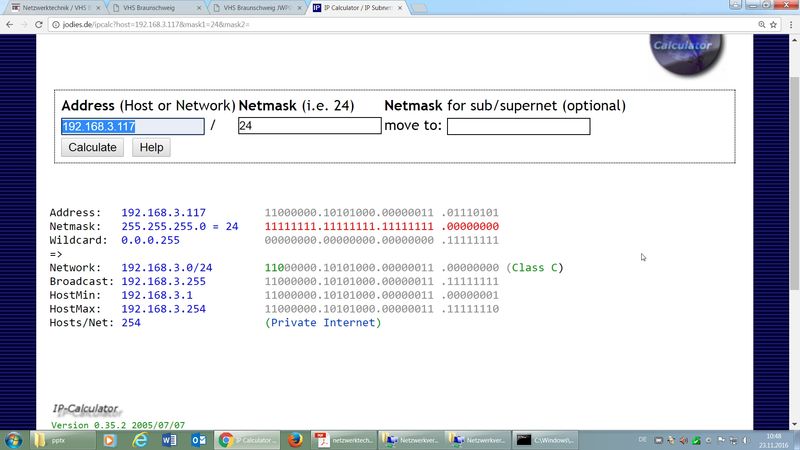Viewport: 800px width, 450px height.
Task: Click the Calculator globe logo
Action: coord(687,54)
